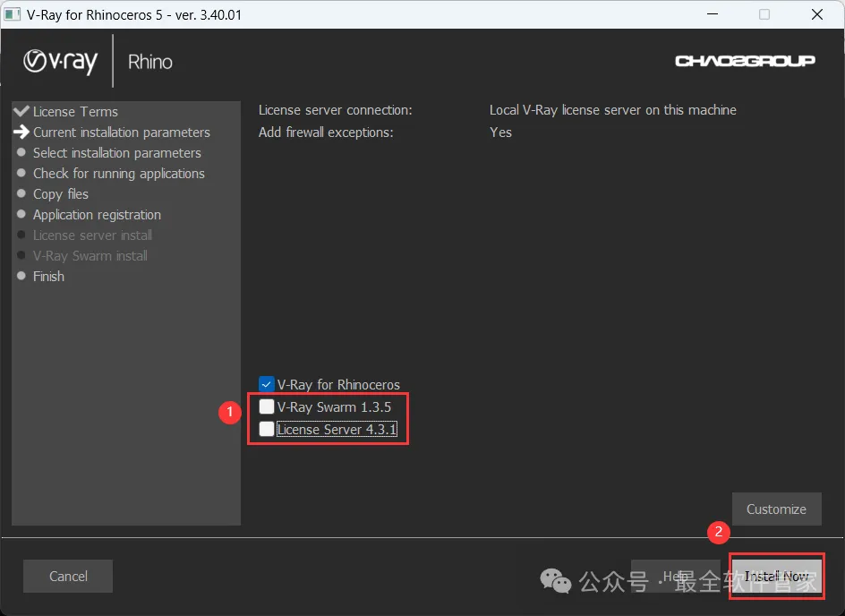Select the Finish step
845x616 pixels.
(x=48, y=276)
